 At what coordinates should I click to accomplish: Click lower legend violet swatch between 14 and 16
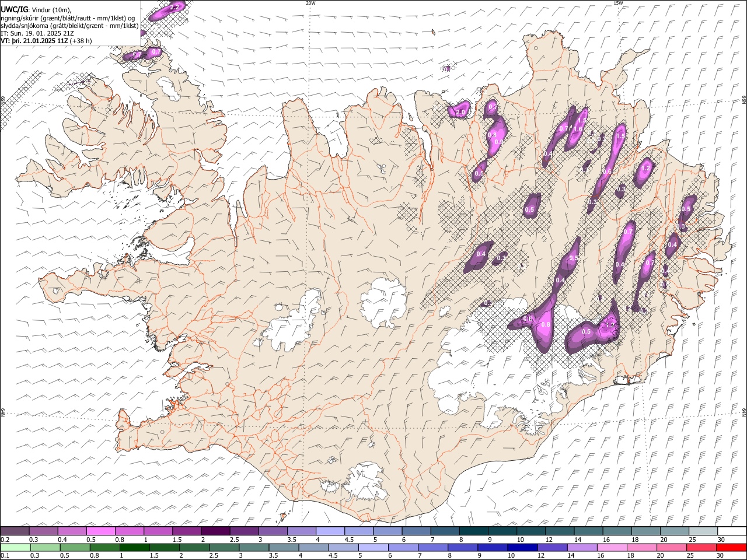582,547
